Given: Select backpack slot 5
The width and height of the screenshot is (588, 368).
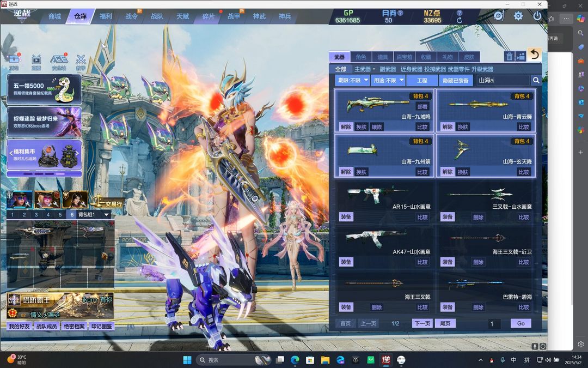Looking at the screenshot, I should pos(60,214).
